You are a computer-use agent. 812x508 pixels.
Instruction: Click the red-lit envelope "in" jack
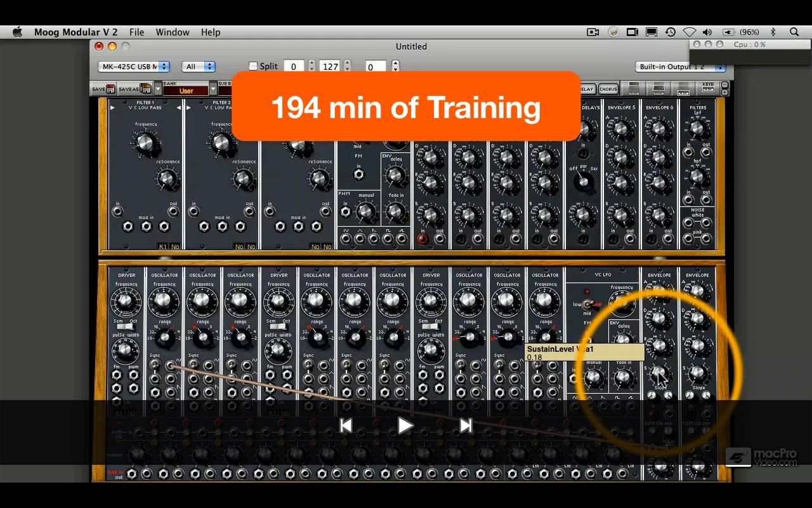422,239
